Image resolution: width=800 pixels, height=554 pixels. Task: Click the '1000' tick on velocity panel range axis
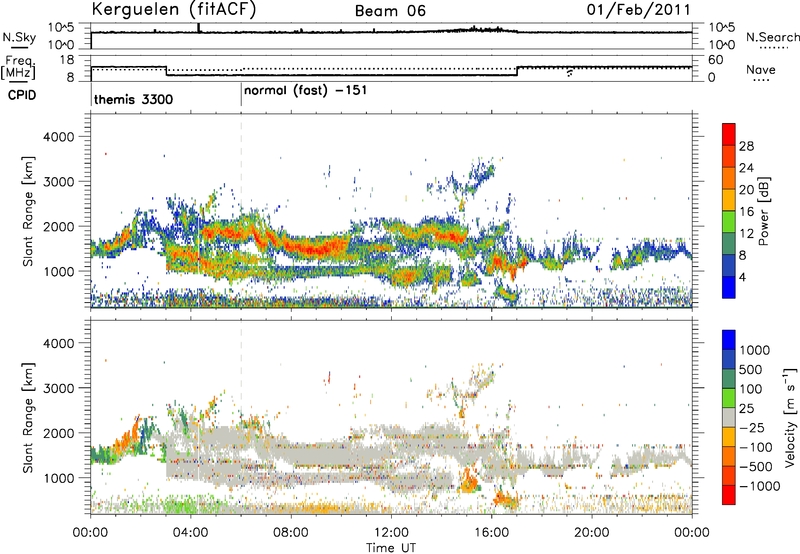(59, 478)
